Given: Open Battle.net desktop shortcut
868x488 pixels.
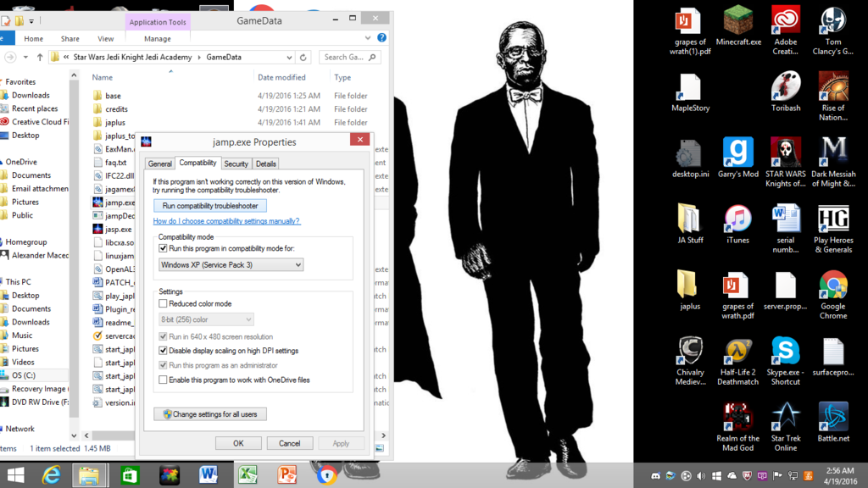Looking at the screenshot, I should tap(832, 422).
